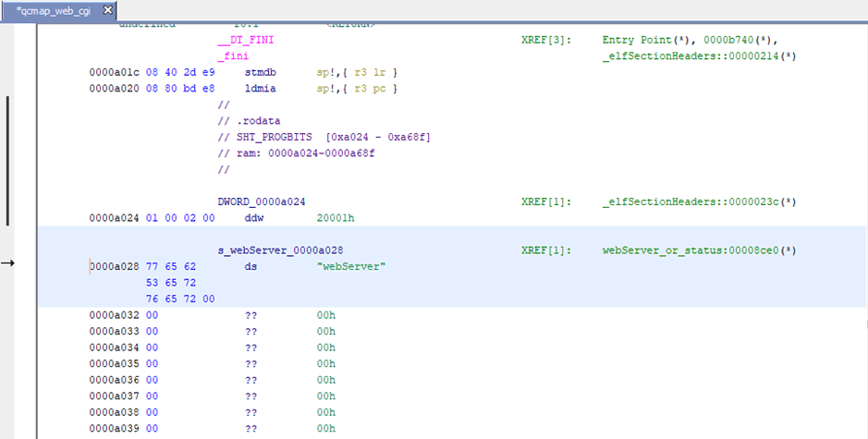Follow _elfSectionHeaders::0000023c(*) cross-reference
Image resolution: width=868 pixels, height=439 pixels.
click(x=699, y=201)
